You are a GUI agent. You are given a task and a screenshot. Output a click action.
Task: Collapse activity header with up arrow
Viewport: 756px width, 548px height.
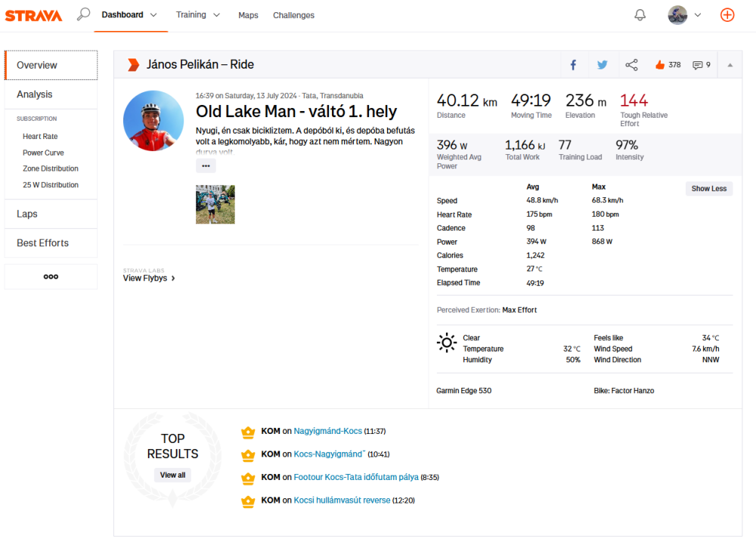(730, 65)
